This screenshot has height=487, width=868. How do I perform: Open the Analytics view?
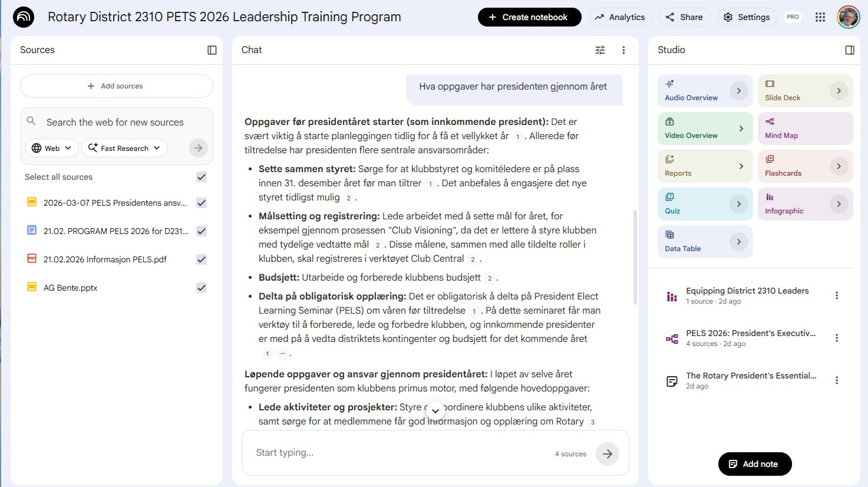[620, 17]
